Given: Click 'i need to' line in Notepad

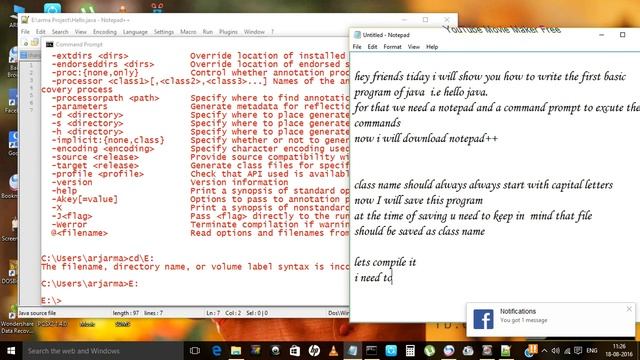Looking at the screenshot, I should [373, 278].
